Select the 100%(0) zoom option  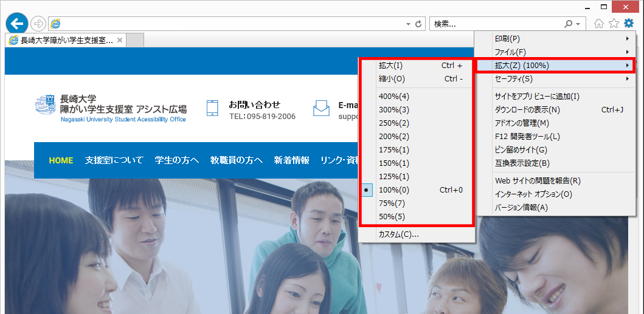417,190
